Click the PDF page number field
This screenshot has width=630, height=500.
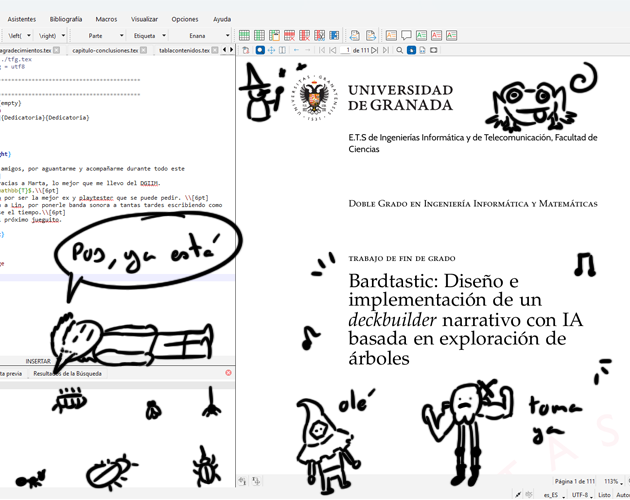[x=346, y=50]
